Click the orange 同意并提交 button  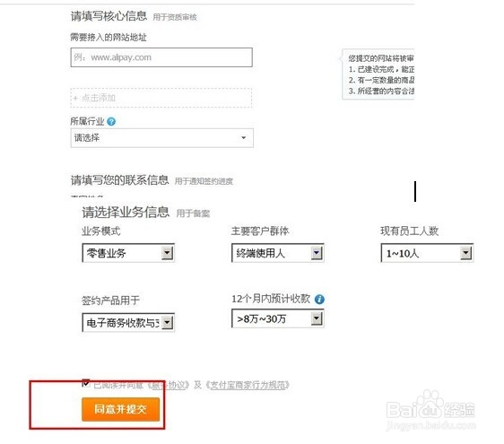click(120, 409)
